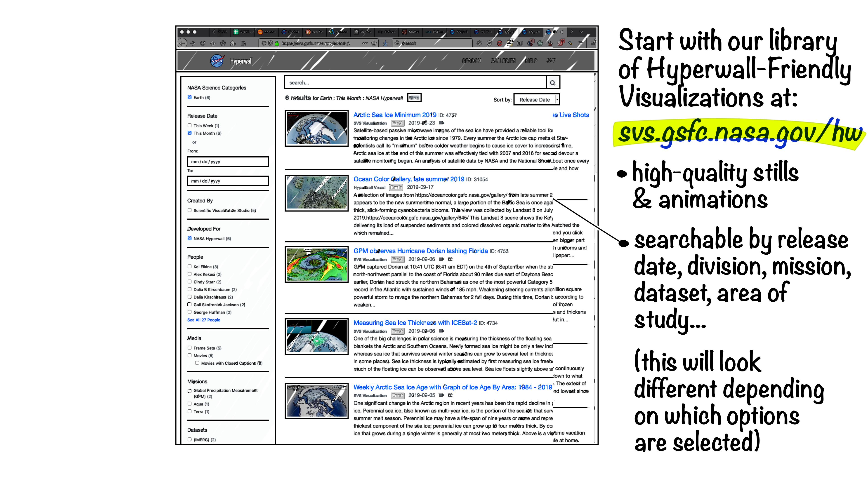Screen dimensions: 868x488
Task: Open the Sort by Release Date dropdown
Action: (x=536, y=100)
